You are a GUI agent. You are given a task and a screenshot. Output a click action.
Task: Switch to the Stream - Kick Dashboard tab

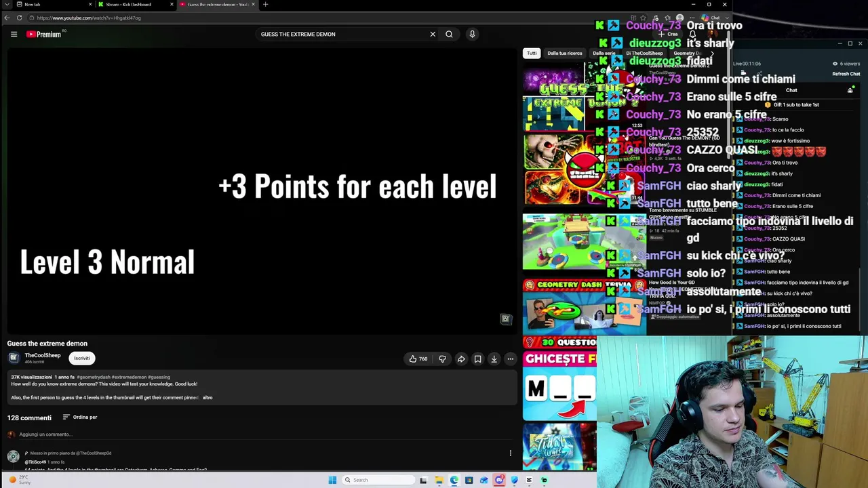(x=136, y=4)
